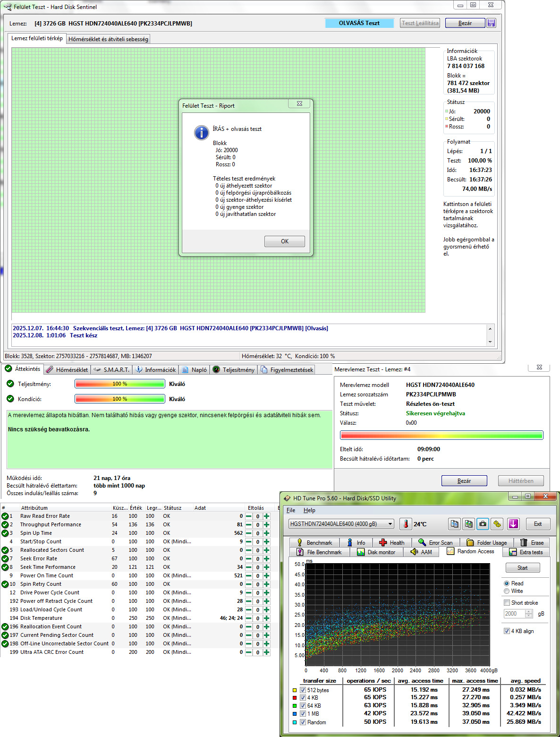
Task: Uncheck the 4 KB transfer size checkbox
Action: [x=303, y=698]
